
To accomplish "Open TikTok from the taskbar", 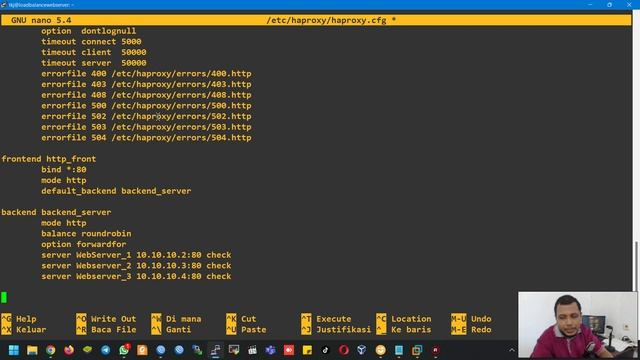I will [x=325, y=350].
